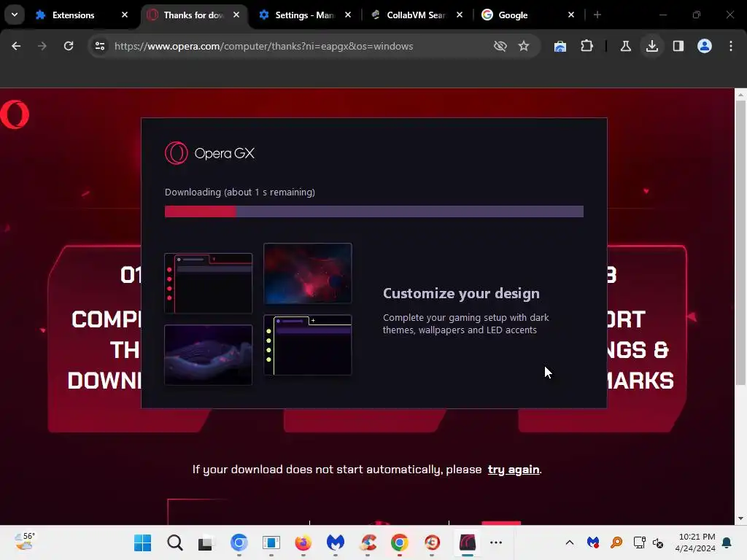Expand hidden system tray icons
The image size is (747, 560).
tap(569, 542)
